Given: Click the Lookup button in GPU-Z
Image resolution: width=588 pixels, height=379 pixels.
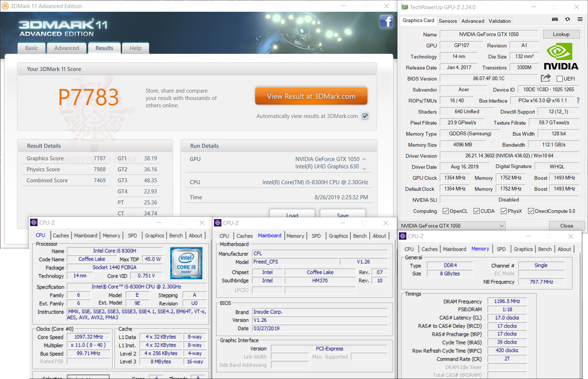Looking at the screenshot, I should (x=561, y=34).
